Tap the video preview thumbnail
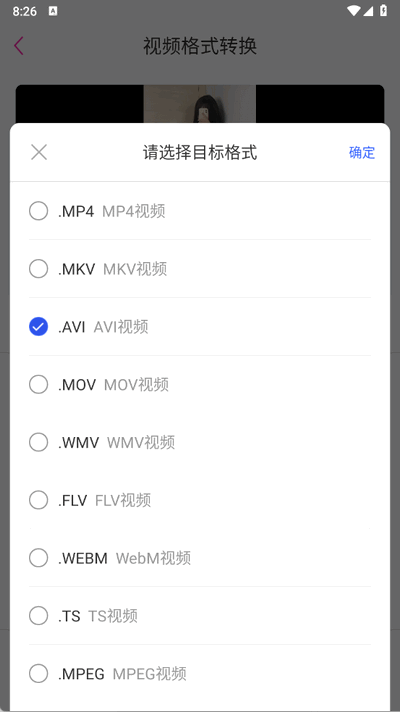Screen dimensions: 400x712 (200, 104)
